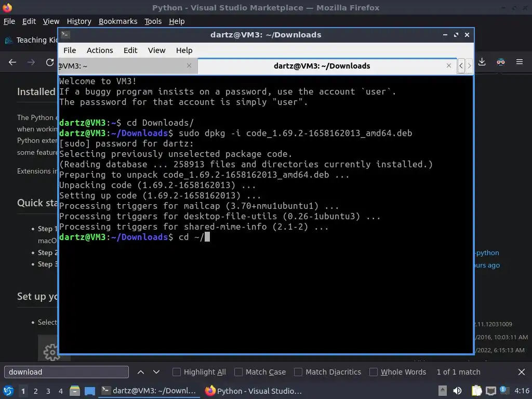This screenshot has width=532, height=399.
Task: Open the terminal View menu
Action: click(x=156, y=50)
